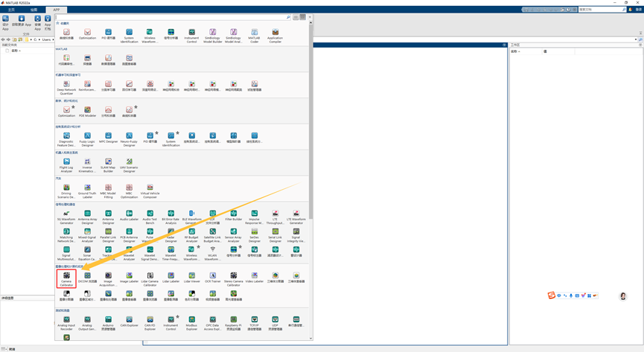Open the Diagnostic Feature Designer app
This screenshot has width=644, height=352.
click(66, 139)
